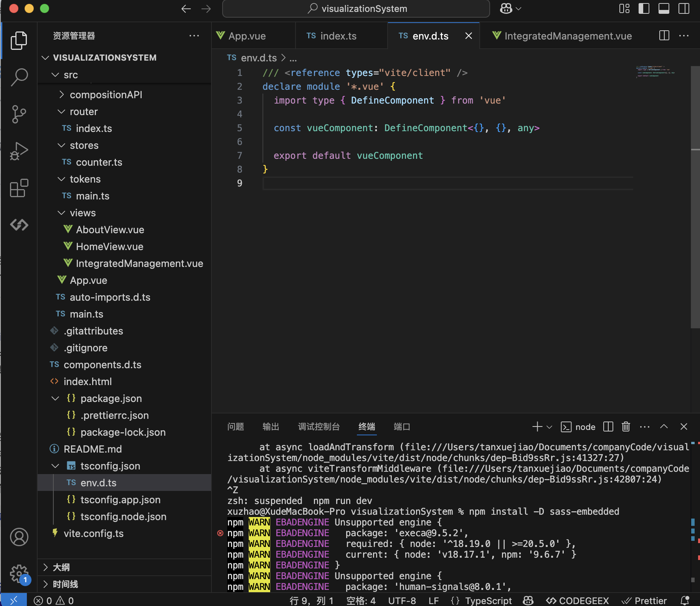Viewport: 700px width, 606px height.
Task: Open remote window indicator in status bar
Action: (14, 600)
